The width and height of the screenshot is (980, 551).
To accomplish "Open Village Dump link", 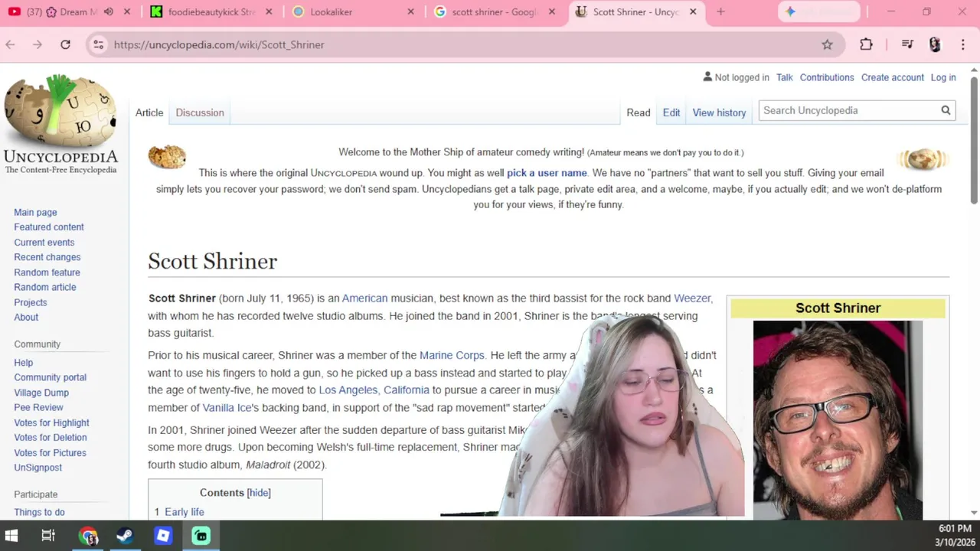I will (x=41, y=393).
